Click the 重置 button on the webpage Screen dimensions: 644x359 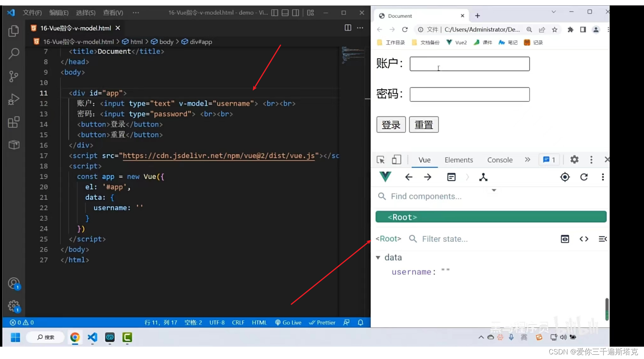pyautogui.click(x=423, y=124)
